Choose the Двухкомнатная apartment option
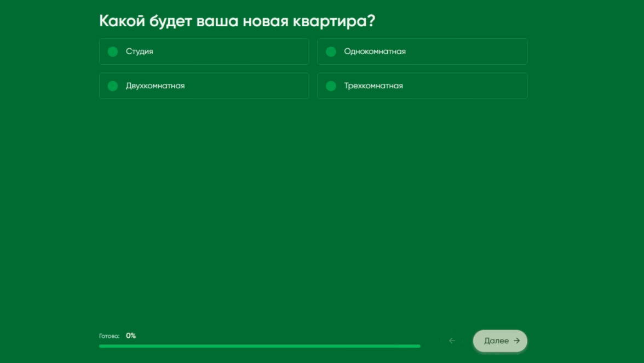644x363 pixels. (204, 86)
